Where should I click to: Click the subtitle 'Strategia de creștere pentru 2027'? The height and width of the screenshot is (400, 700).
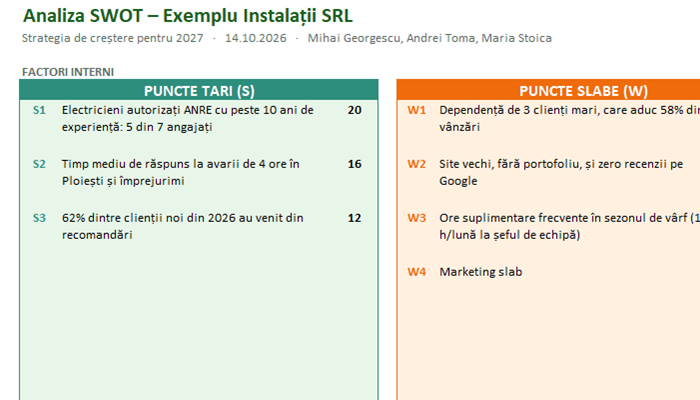tap(112, 38)
